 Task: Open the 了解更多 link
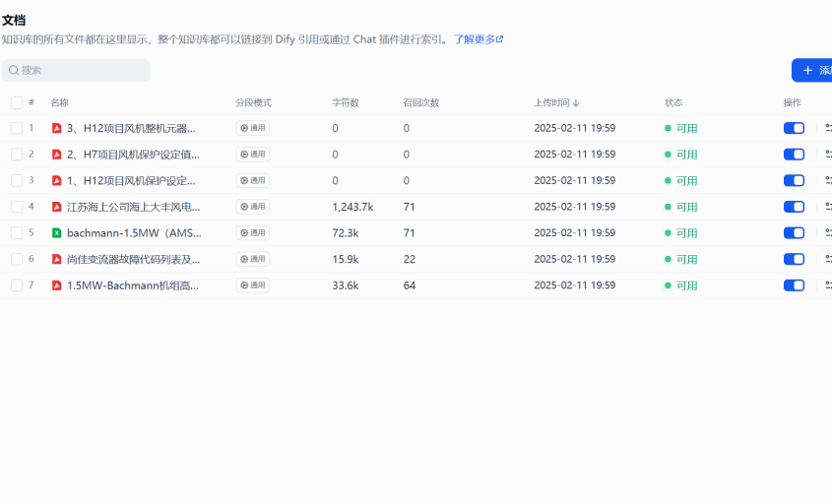[478, 39]
